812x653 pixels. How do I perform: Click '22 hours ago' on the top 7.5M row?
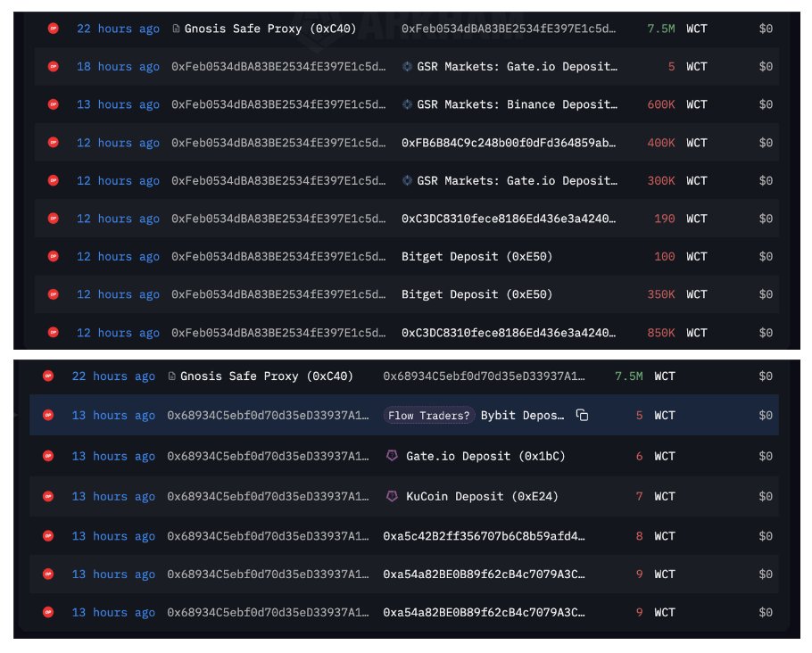click(x=118, y=29)
